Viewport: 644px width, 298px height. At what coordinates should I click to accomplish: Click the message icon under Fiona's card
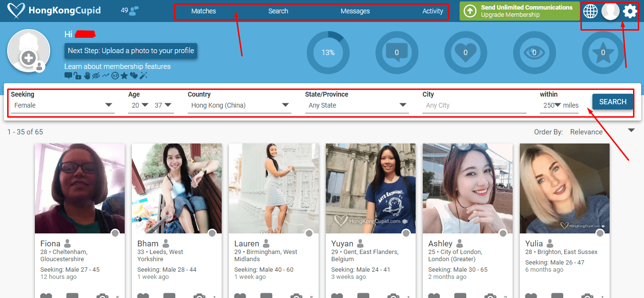click(72, 296)
